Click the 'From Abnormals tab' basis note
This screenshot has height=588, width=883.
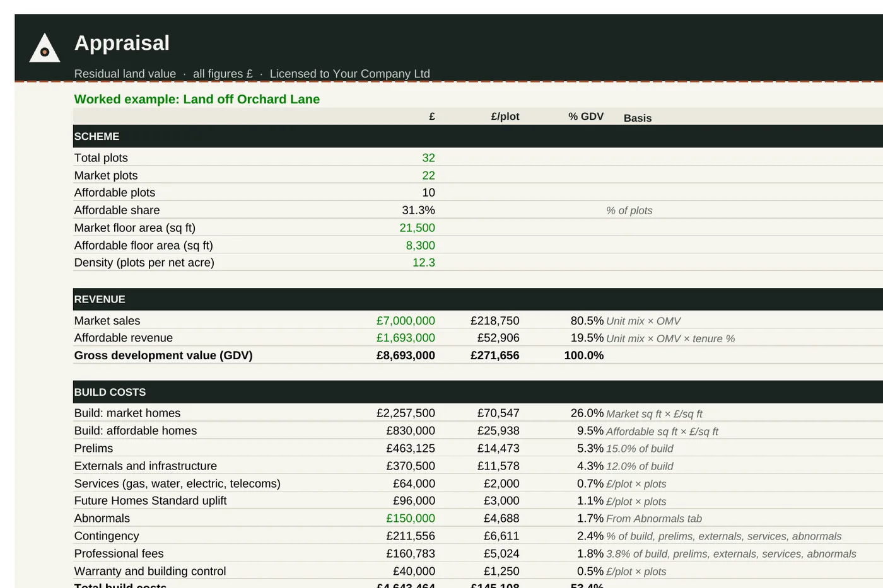pos(654,519)
